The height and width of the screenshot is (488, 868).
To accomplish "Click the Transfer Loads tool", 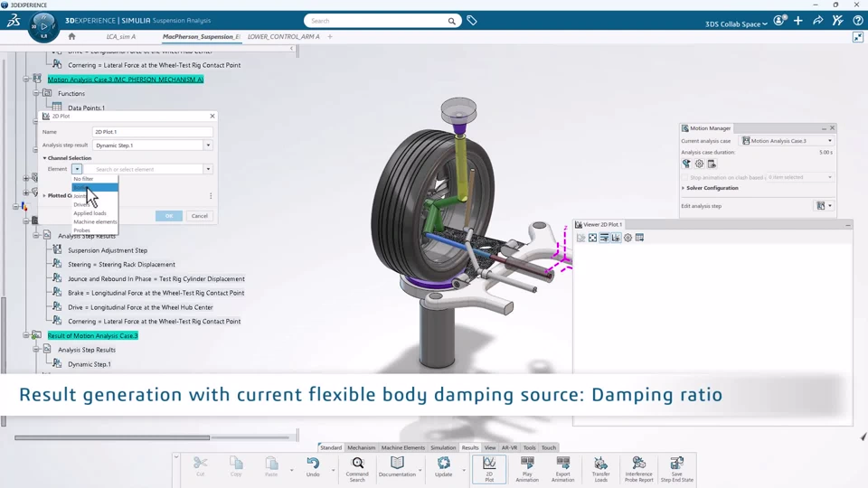I will 600,469.
